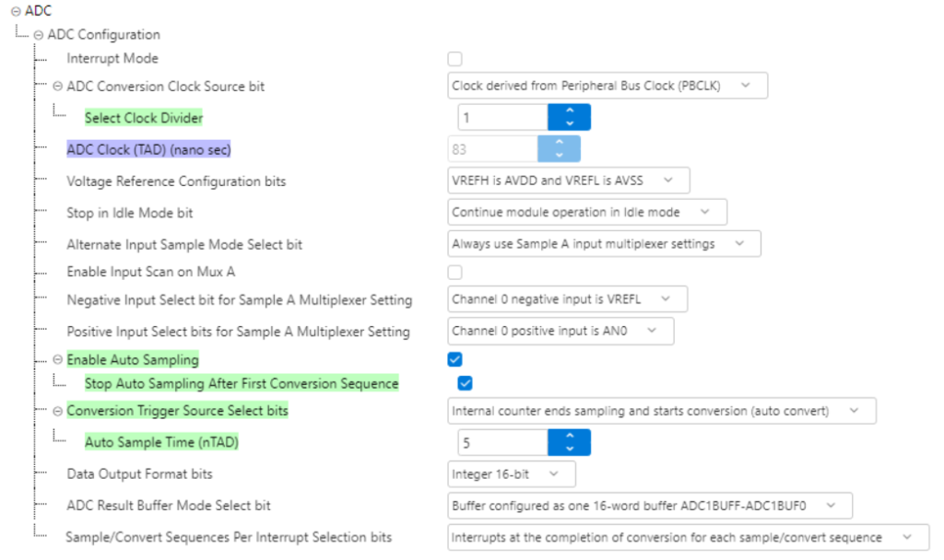This screenshot has width=944, height=560.
Task: Open Negative Input Select for Sample A dropdown
Action: pyautogui.click(x=566, y=299)
